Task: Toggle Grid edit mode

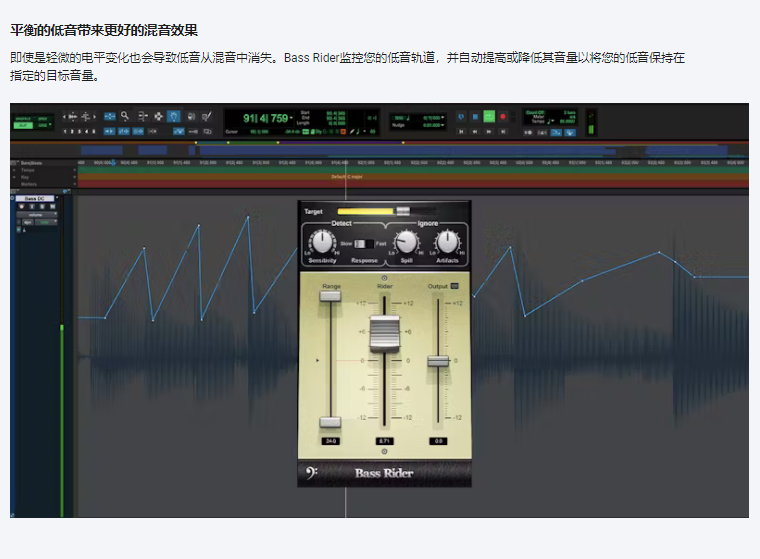Action: pos(43,126)
